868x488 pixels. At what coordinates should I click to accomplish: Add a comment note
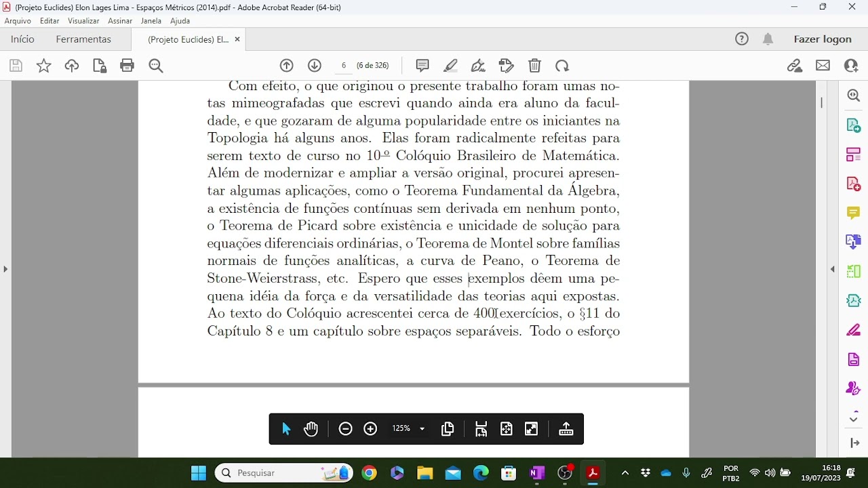(x=422, y=66)
